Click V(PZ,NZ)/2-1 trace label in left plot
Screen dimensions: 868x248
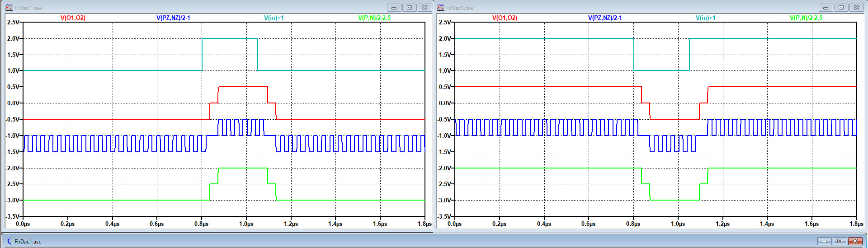point(173,18)
